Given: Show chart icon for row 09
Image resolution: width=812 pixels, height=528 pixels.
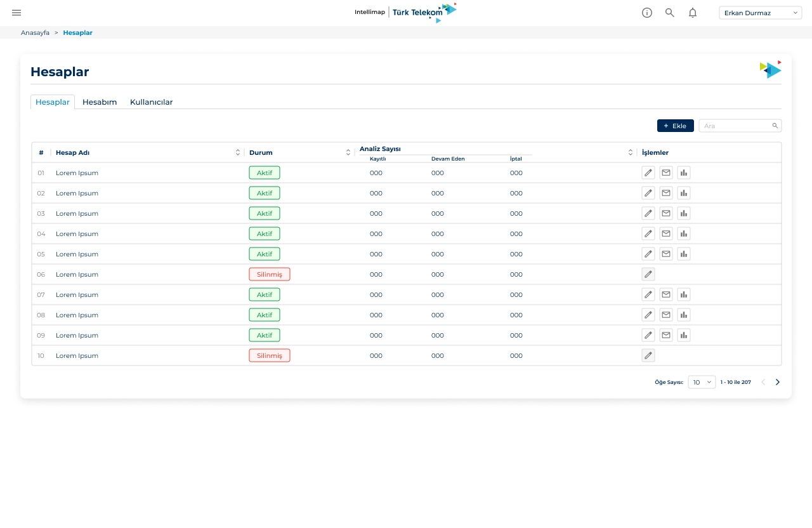Looking at the screenshot, I should (684, 335).
